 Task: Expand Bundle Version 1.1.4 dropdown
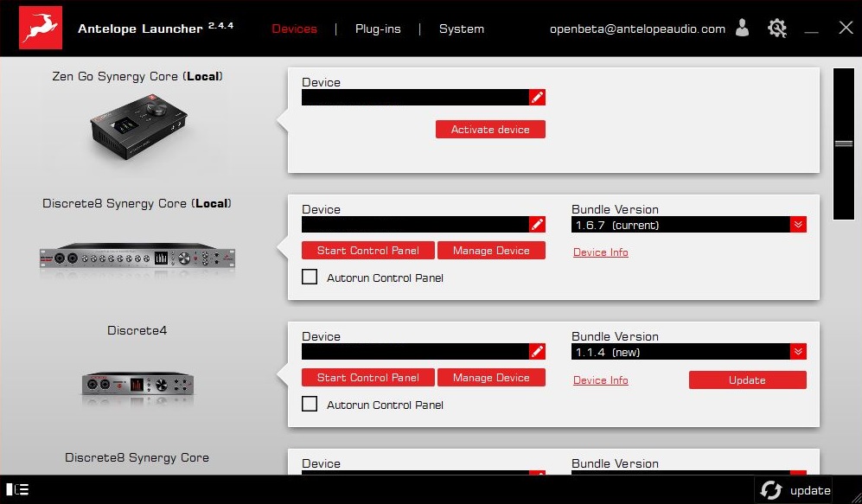tap(798, 351)
